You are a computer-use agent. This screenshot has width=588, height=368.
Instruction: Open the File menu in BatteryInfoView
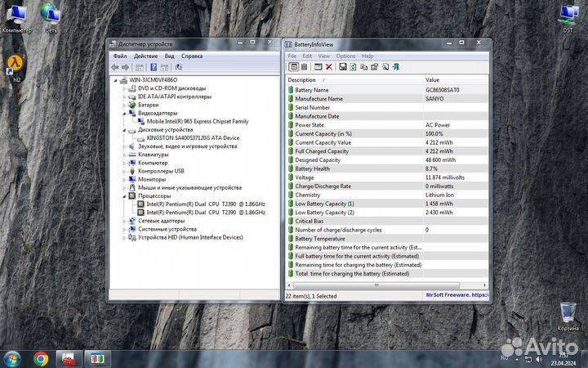click(292, 56)
